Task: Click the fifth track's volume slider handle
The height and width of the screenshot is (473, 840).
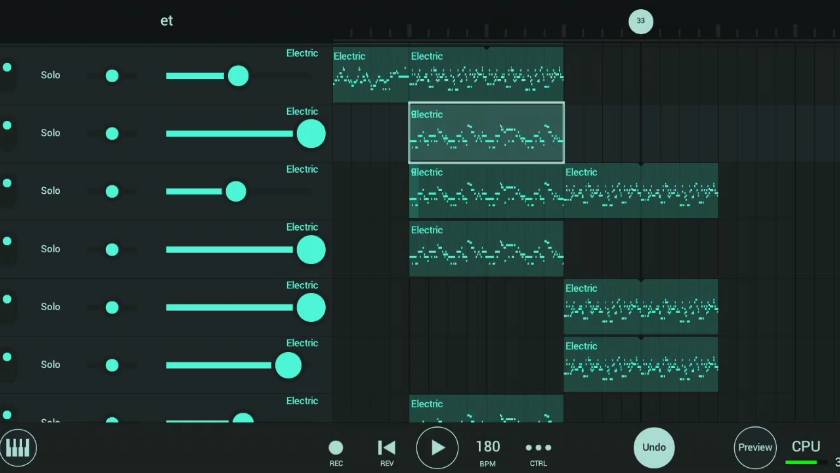Action: pyautogui.click(x=311, y=307)
